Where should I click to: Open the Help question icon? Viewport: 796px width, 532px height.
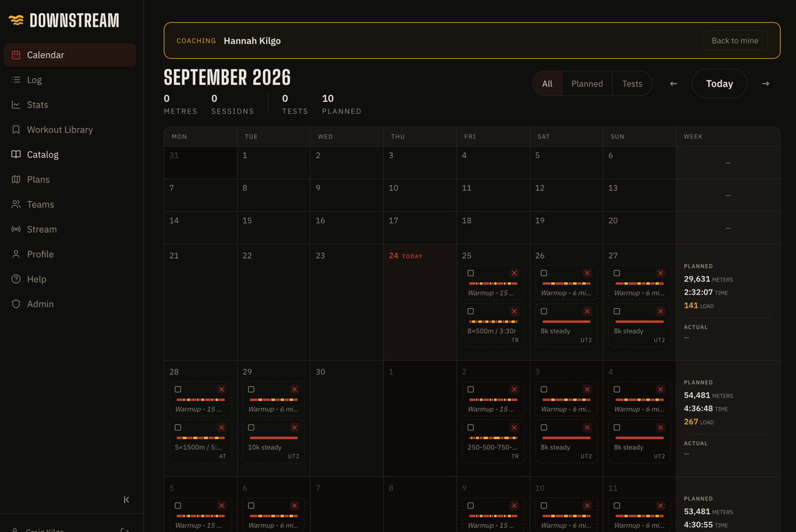pos(16,279)
